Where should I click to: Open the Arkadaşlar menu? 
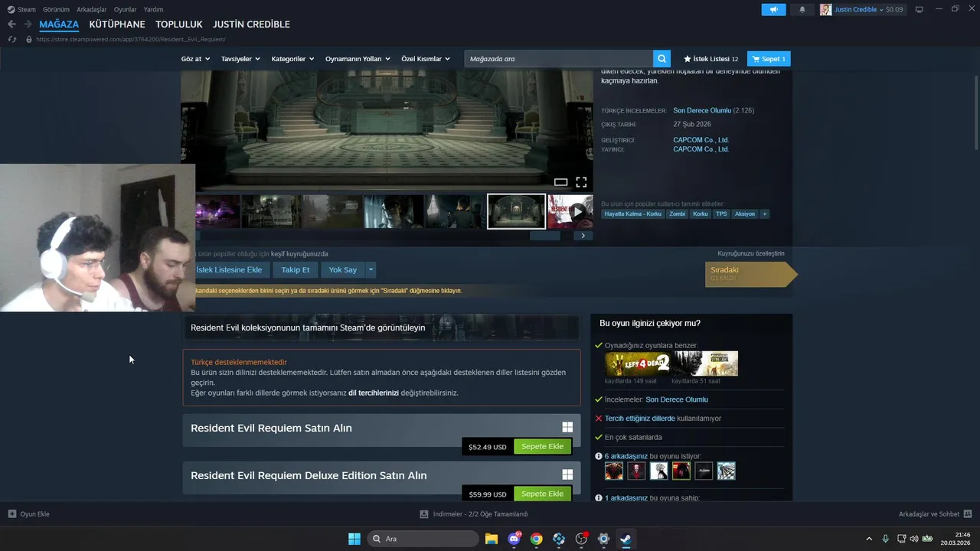92,9
